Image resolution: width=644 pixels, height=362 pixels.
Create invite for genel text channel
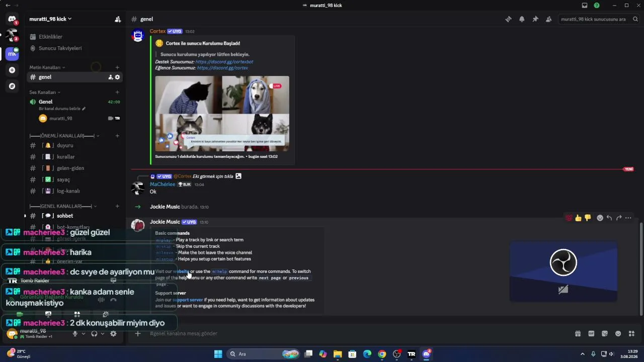click(x=110, y=77)
